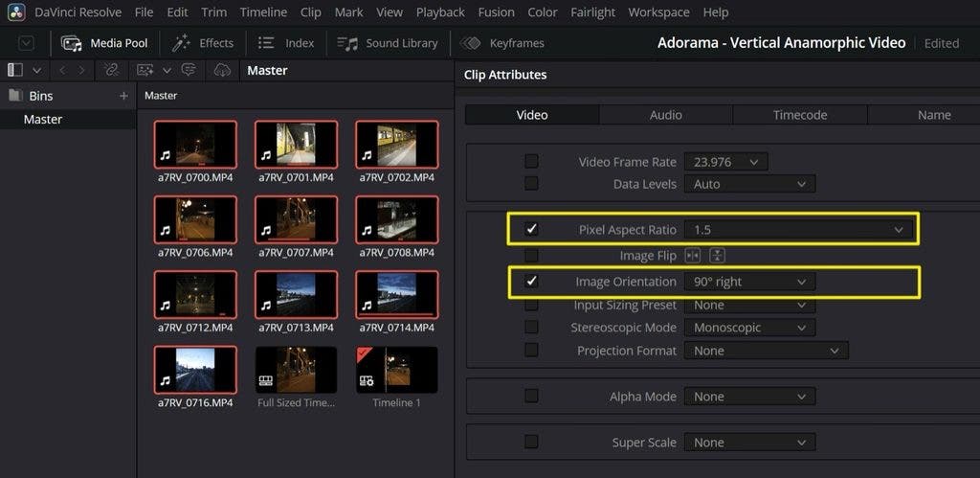
Task: Click the unlink media chain icon
Action: 112,70
